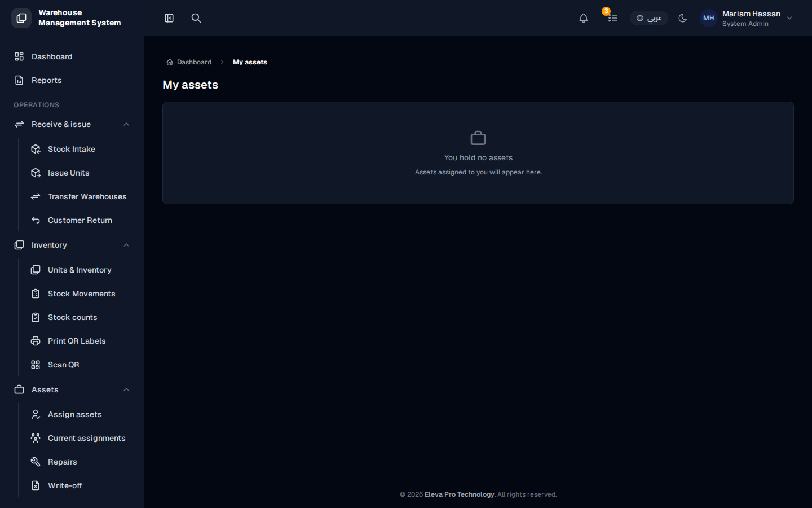Click the Current assignments people icon
The image size is (812, 508).
coord(36,438)
